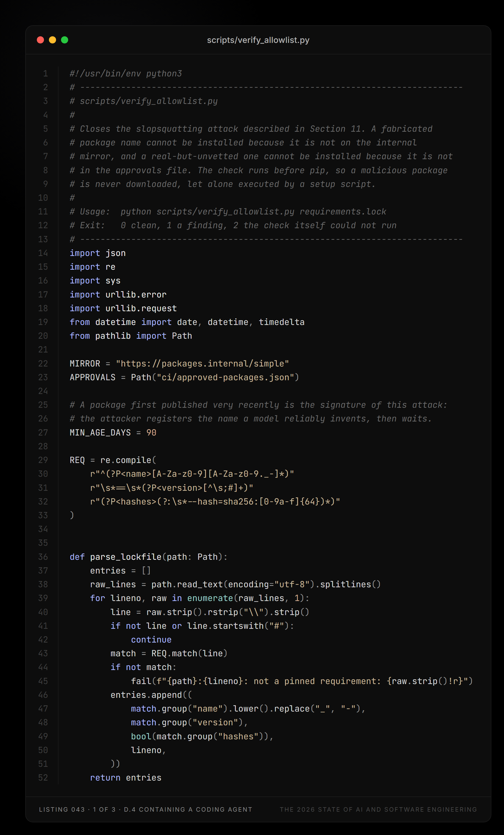The height and width of the screenshot is (835, 504).
Task: Click the yellow minimize window dot
Action: tap(52, 40)
